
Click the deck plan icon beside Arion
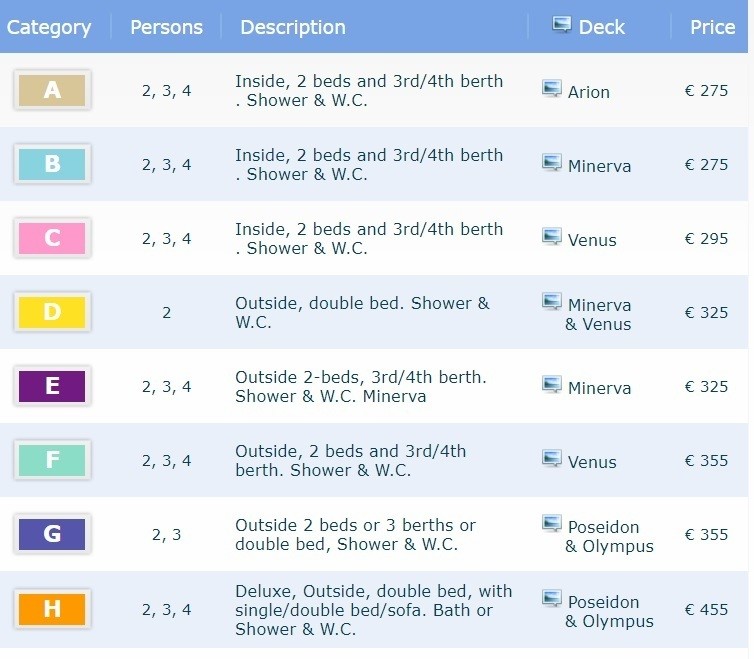click(x=552, y=88)
